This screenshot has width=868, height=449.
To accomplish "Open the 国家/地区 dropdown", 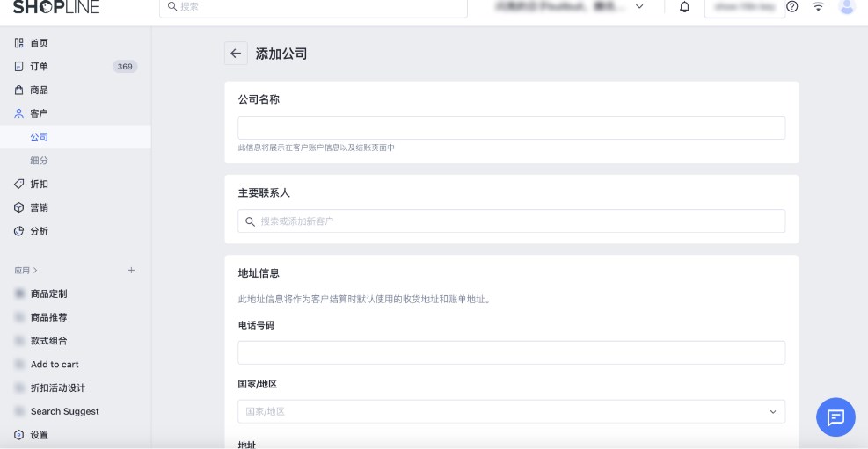I will pyautogui.click(x=512, y=411).
